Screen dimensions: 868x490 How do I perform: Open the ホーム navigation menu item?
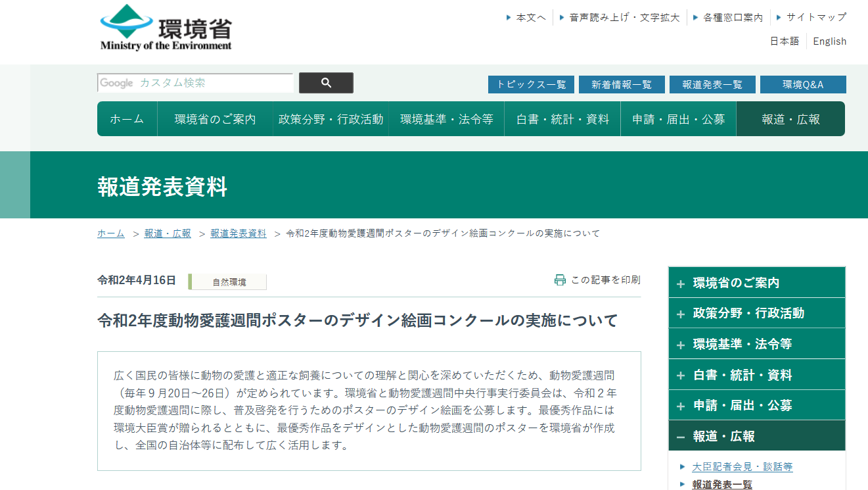[x=127, y=119]
